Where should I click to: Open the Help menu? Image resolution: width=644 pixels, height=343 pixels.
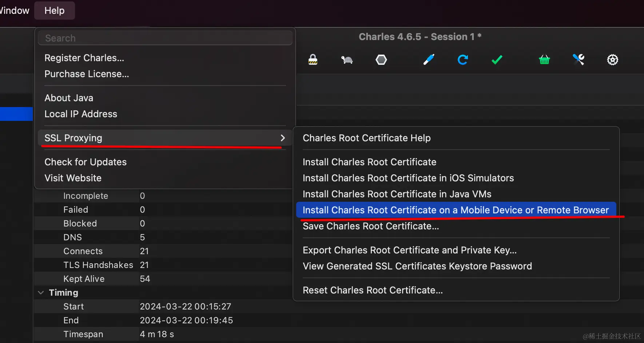point(55,11)
